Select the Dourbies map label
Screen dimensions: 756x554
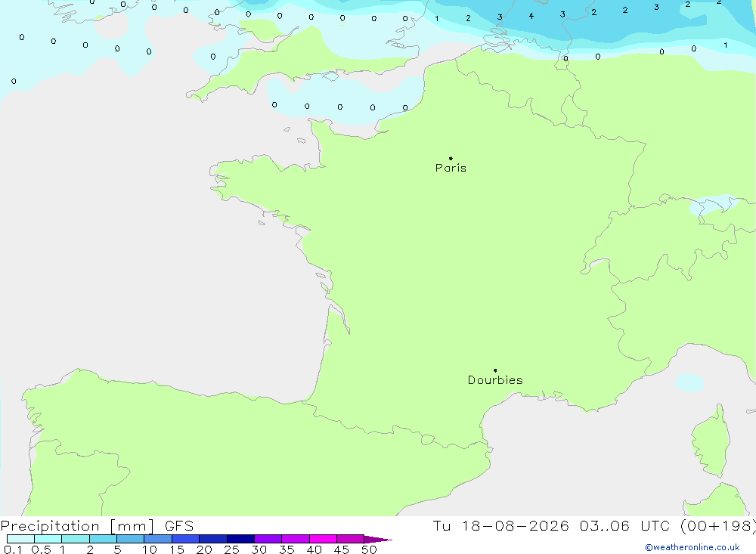495,380
